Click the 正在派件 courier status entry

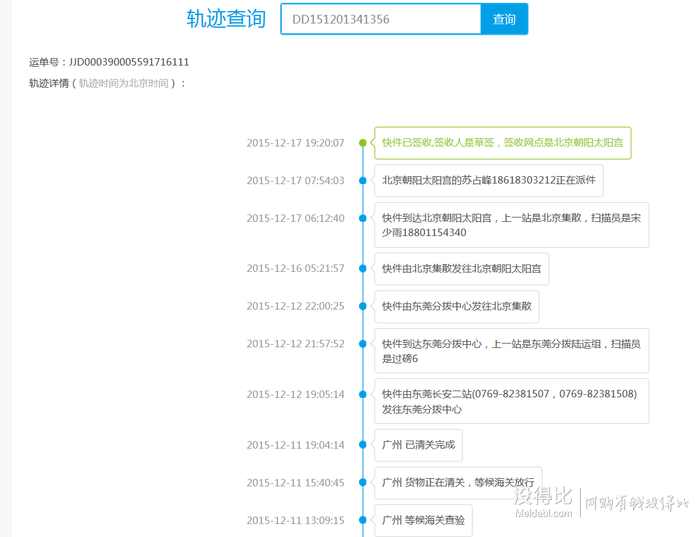point(489,180)
